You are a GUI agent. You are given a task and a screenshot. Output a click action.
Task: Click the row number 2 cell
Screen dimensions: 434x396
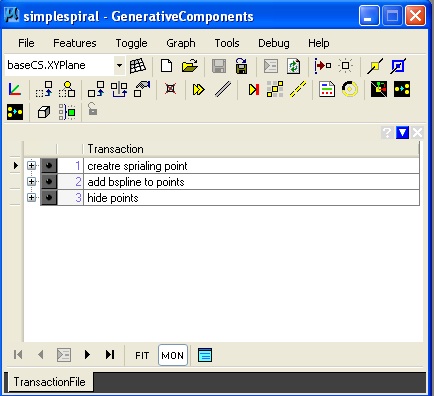(70, 182)
